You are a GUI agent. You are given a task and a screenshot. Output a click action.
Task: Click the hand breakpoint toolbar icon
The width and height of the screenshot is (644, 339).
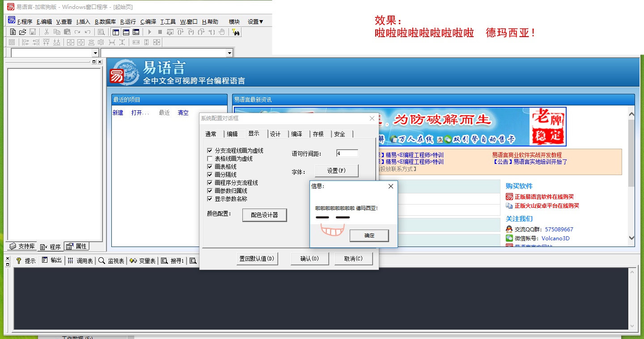(x=222, y=32)
